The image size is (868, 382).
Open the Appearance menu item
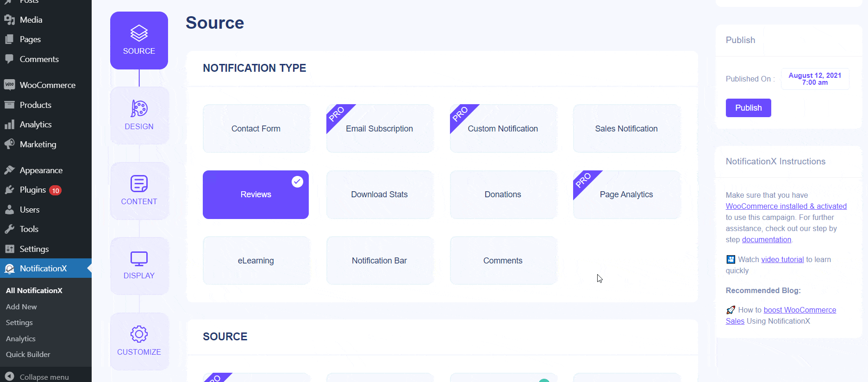coord(46,170)
